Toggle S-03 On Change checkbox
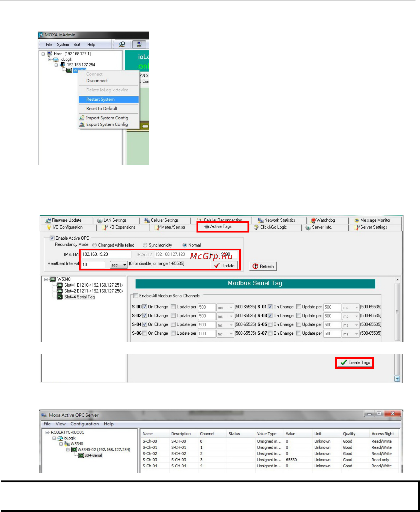The image size is (420, 512). 270,315
